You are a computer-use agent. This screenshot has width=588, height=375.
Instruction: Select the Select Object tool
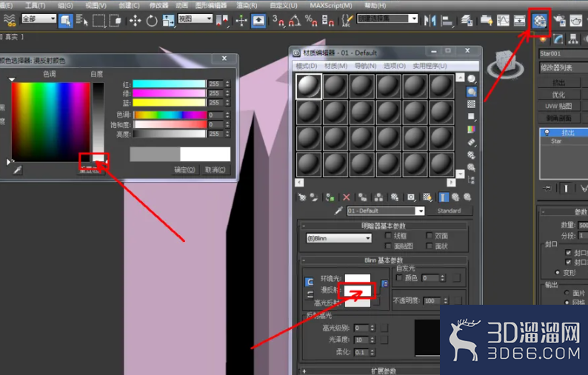click(x=65, y=20)
